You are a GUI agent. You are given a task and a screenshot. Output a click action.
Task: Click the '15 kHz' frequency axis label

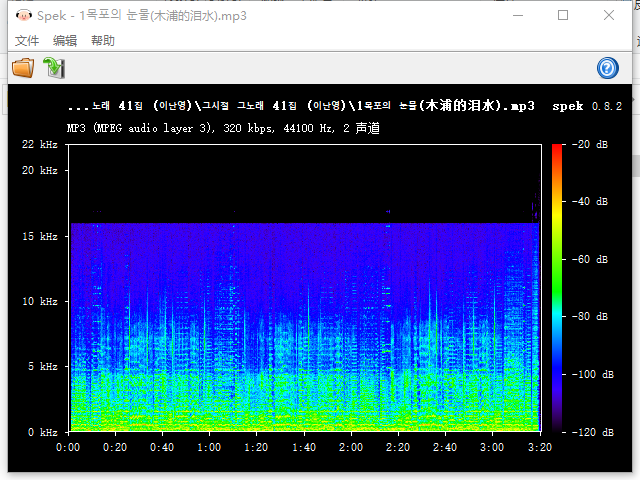pyautogui.click(x=40, y=236)
